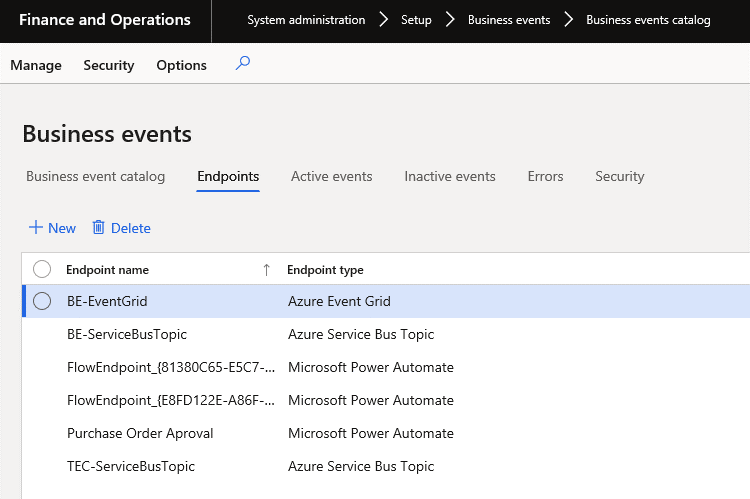Select the Purchase Order Aproval endpoint
750x499 pixels.
(x=140, y=433)
